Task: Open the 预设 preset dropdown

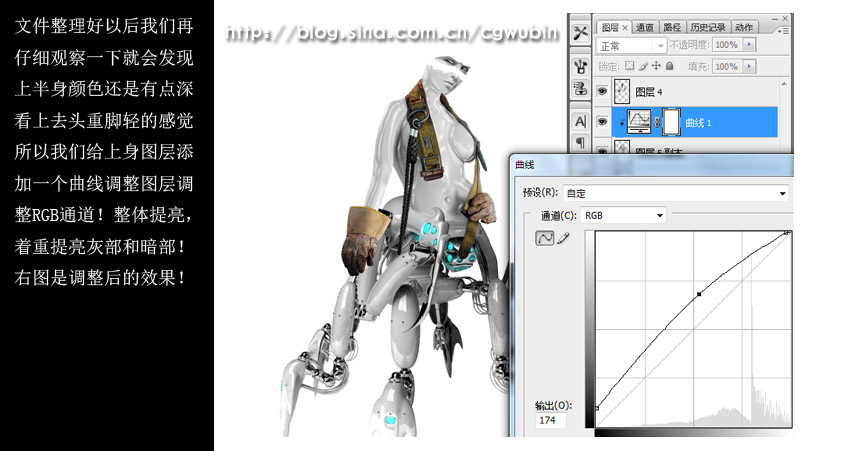Action: point(676,193)
